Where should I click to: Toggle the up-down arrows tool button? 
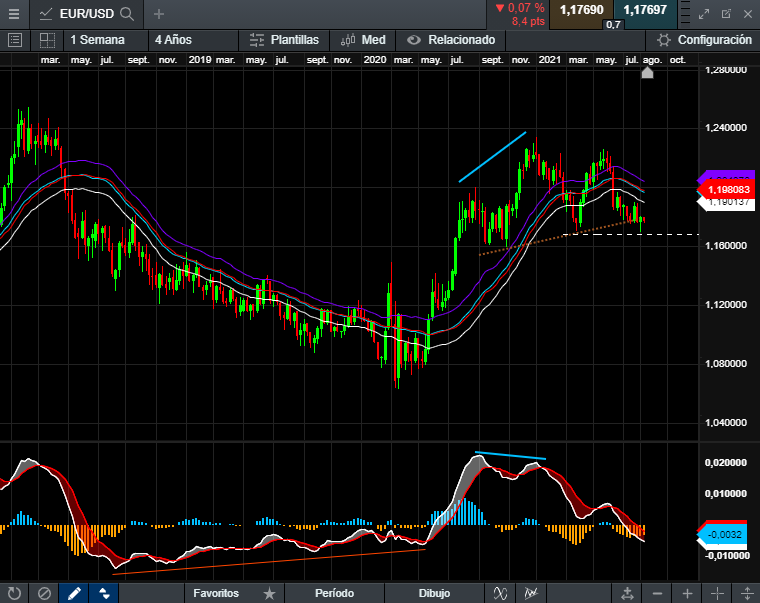point(104,592)
